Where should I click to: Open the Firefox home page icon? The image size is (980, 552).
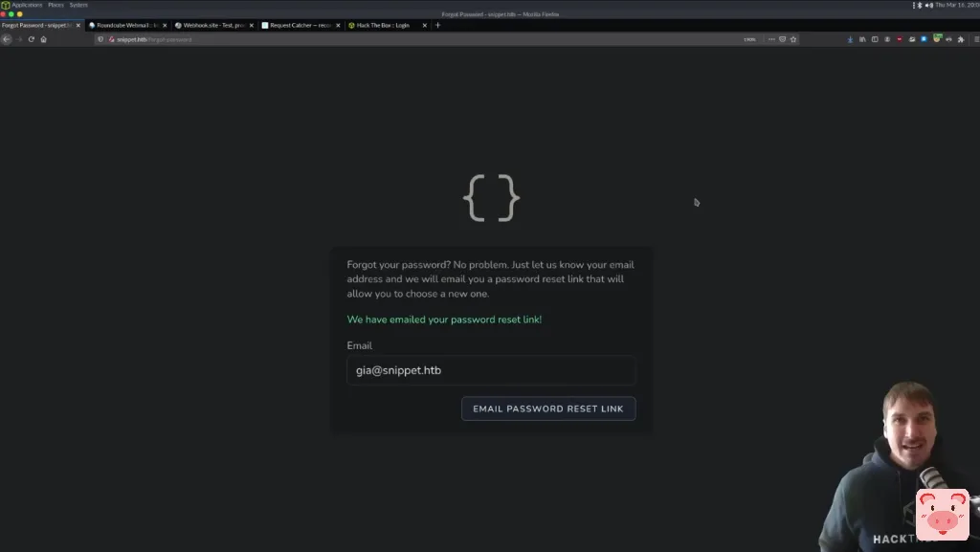point(44,39)
